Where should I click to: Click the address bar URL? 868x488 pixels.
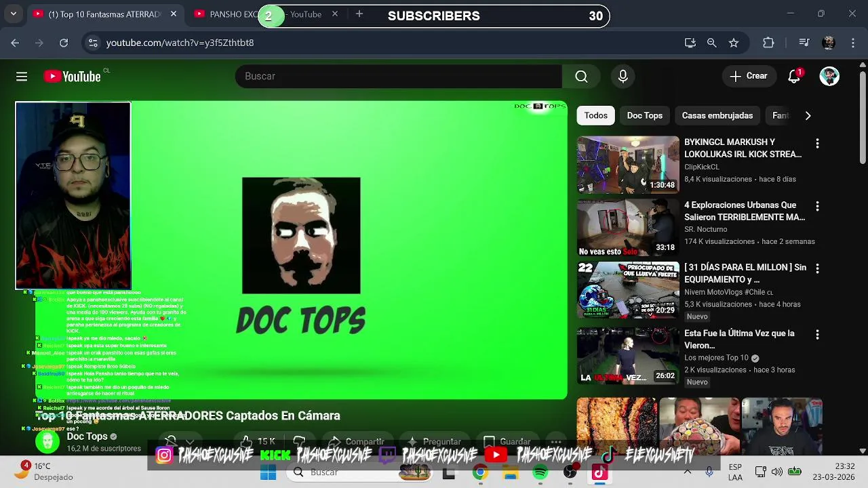point(180,43)
